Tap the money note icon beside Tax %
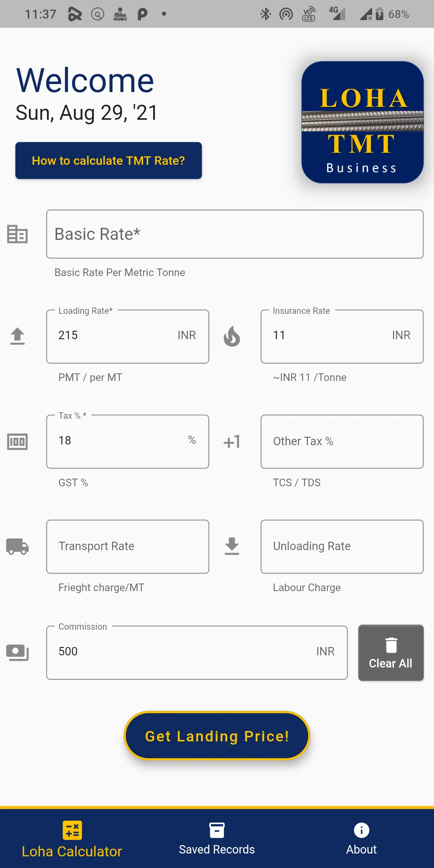Viewport: 434px width, 868px height. (17, 442)
